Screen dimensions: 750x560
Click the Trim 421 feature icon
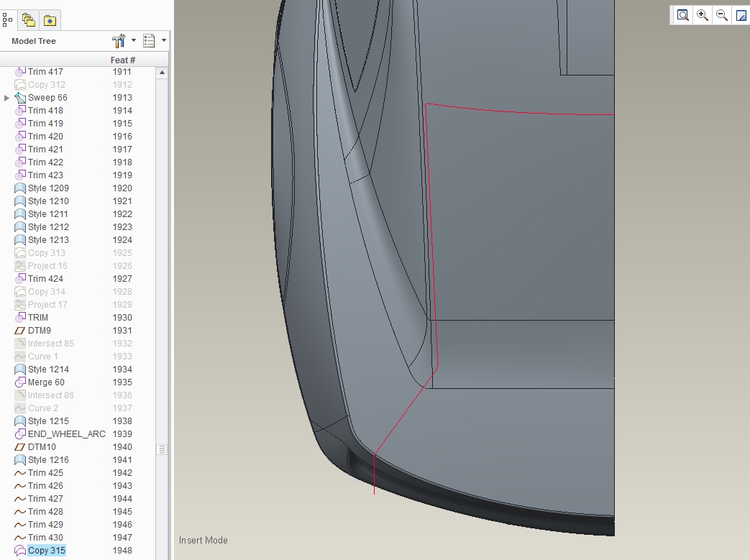click(x=20, y=150)
